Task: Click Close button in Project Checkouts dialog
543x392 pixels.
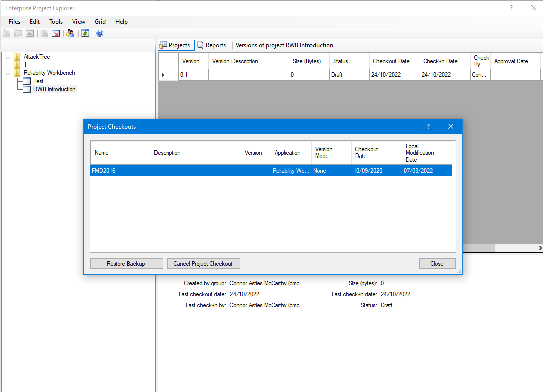Action: coord(437,264)
